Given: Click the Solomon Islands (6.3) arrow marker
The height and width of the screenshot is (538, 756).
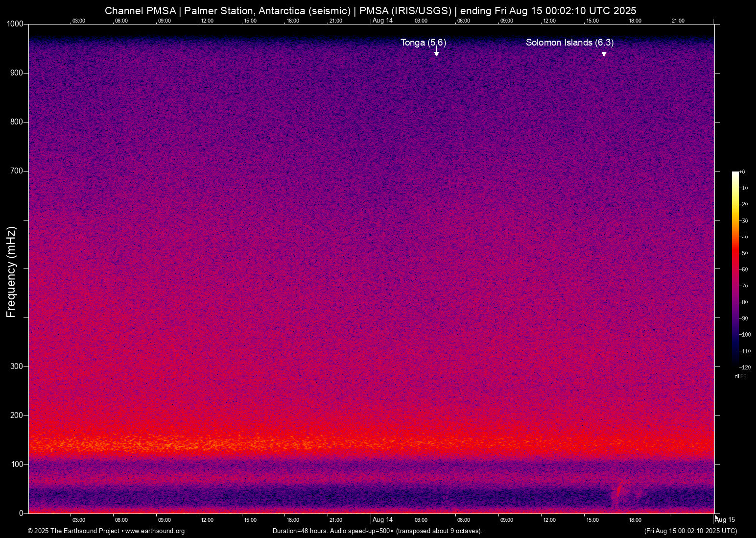Looking at the screenshot, I should (x=604, y=52).
